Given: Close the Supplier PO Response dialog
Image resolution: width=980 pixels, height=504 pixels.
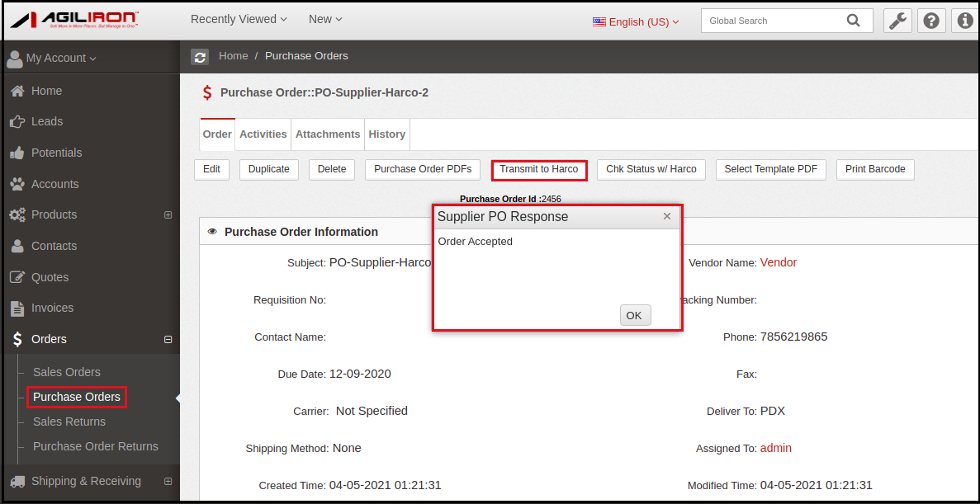Looking at the screenshot, I should tap(667, 216).
